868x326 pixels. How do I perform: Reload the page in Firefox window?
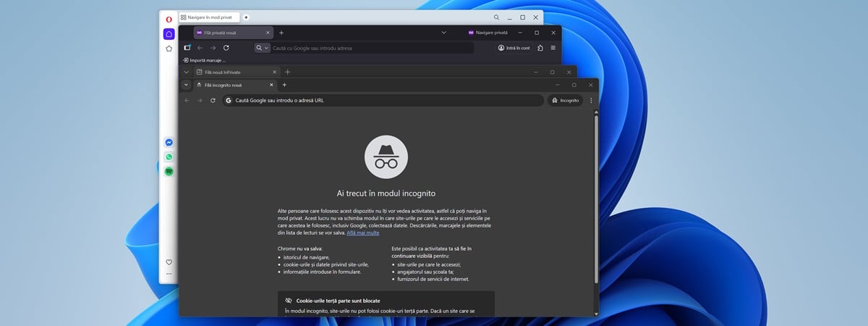point(226,48)
